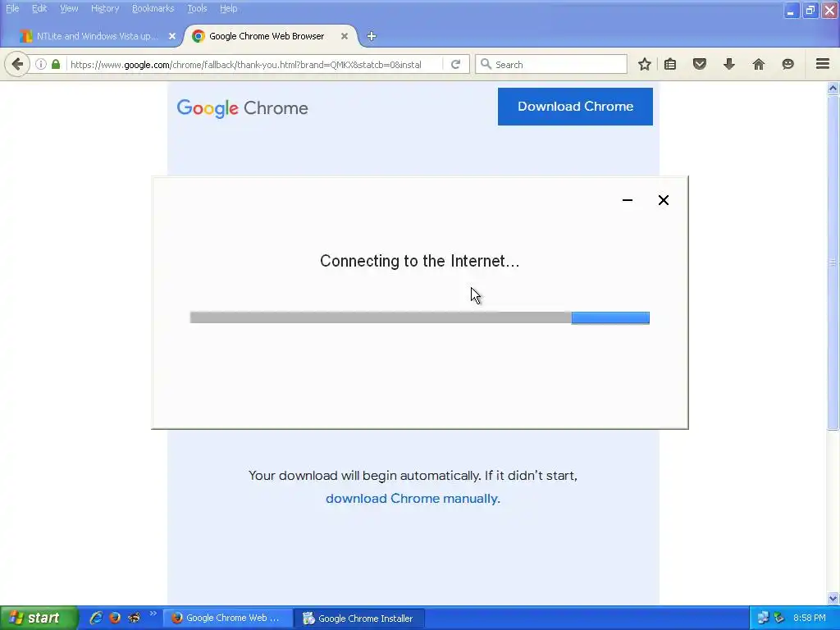Viewport: 840px width, 630px height.
Task: Open the Edit menu
Action: (39, 8)
